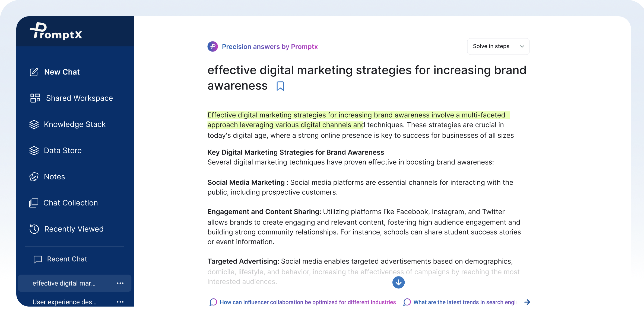Click the Chat Collection stacked-pages icon
The image size is (644, 309).
click(34, 203)
